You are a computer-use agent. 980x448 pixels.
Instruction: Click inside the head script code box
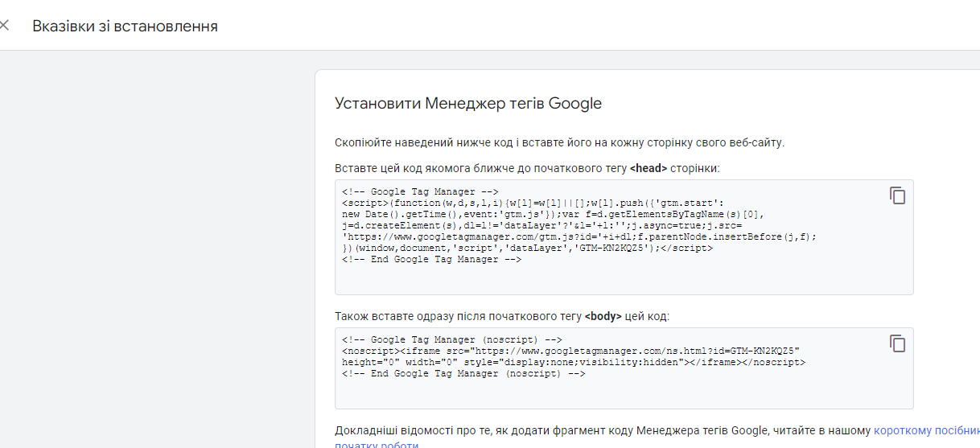tap(624, 237)
